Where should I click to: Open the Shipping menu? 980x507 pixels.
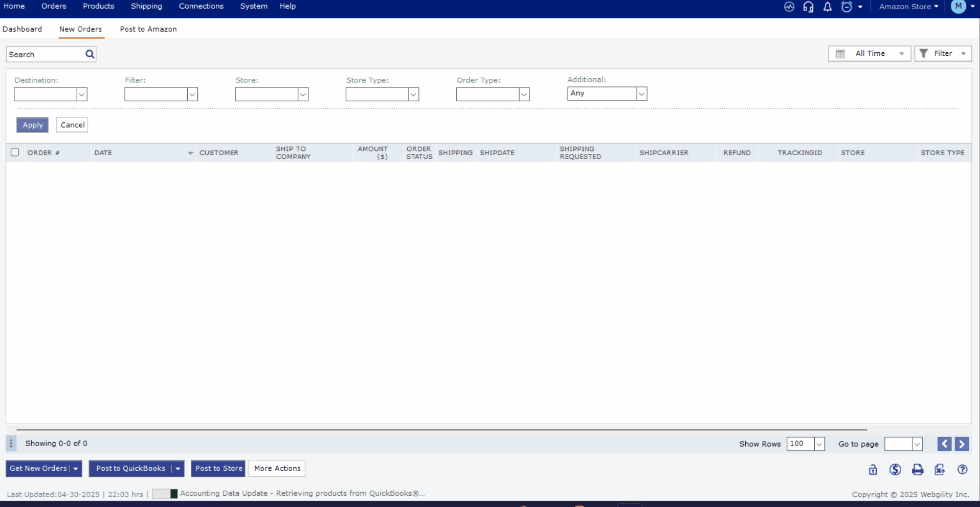pos(146,6)
